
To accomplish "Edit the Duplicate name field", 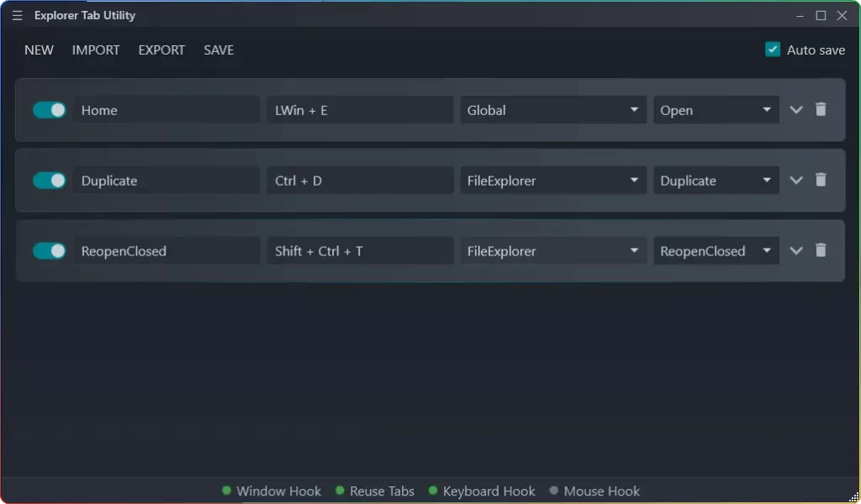I will [x=166, y=181].
